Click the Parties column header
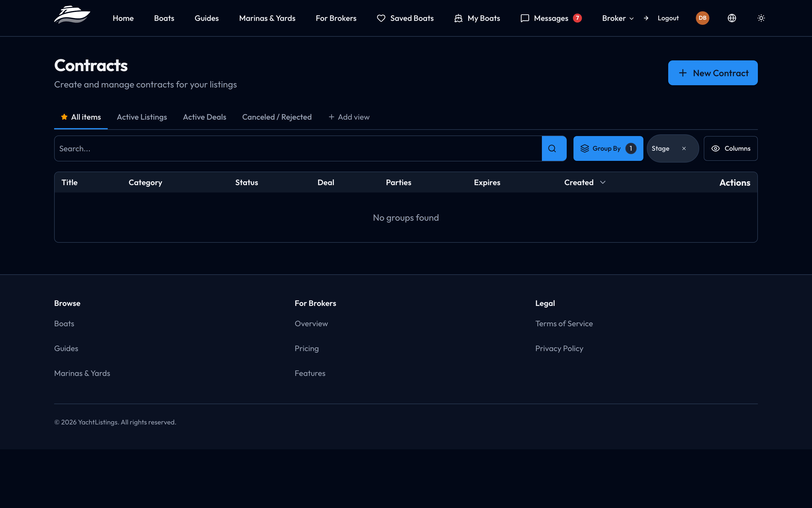 tap(399, 182)
